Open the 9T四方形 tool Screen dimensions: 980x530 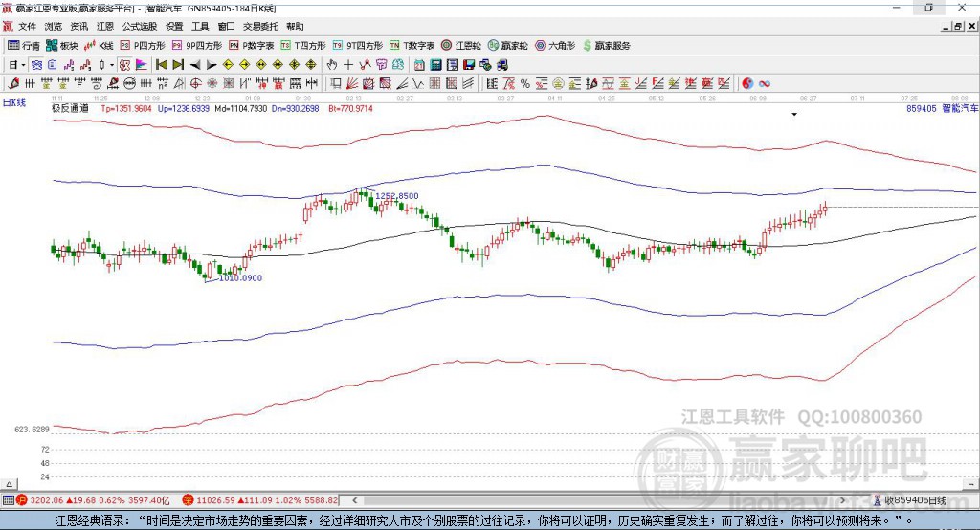(358, 46)
